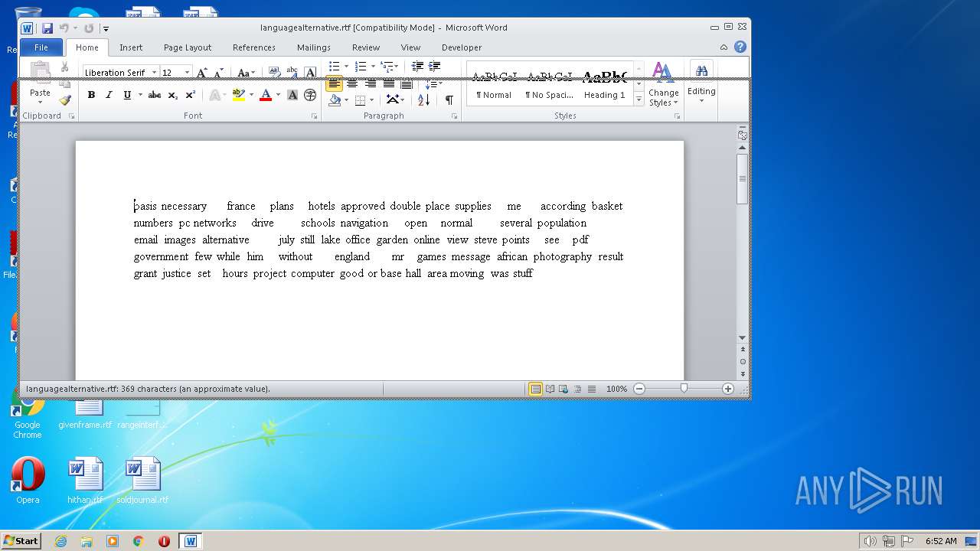Click the Center alignment icon
The width and height of the screenshot is (980, 551).
[352, 83]
